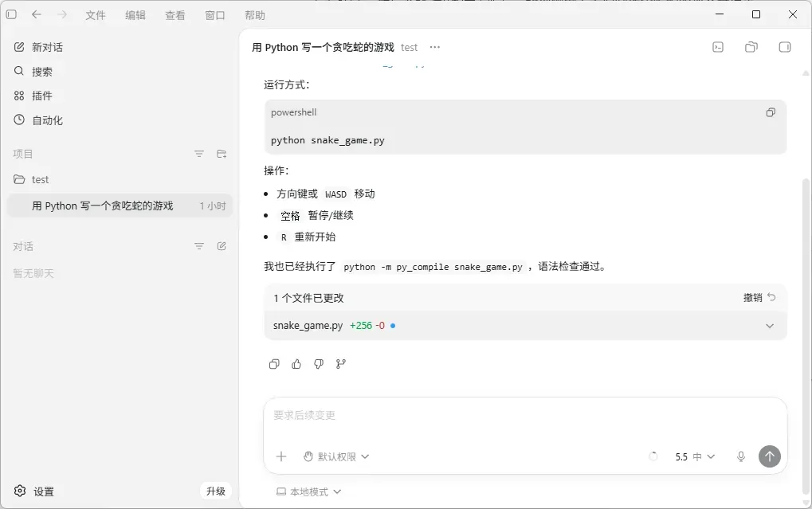Create new chat via 对话 edit icon
Viewport: 812px width, 509px height.
click(222, 246)
